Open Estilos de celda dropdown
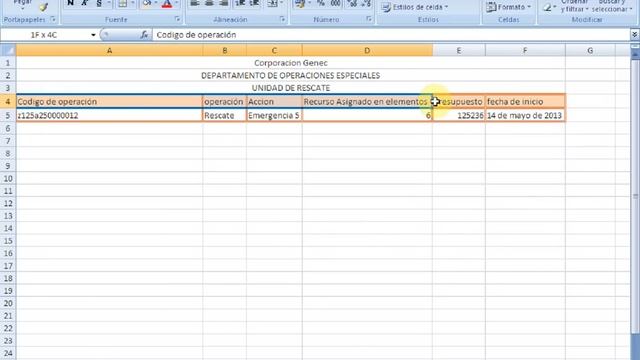 coord(415,7)
